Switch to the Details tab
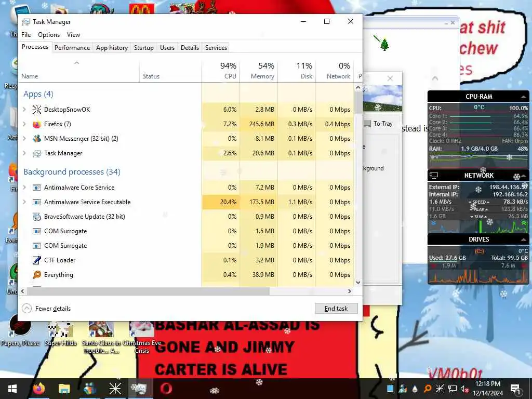This screenshot has width=532, height=399. tap(190, 48)
